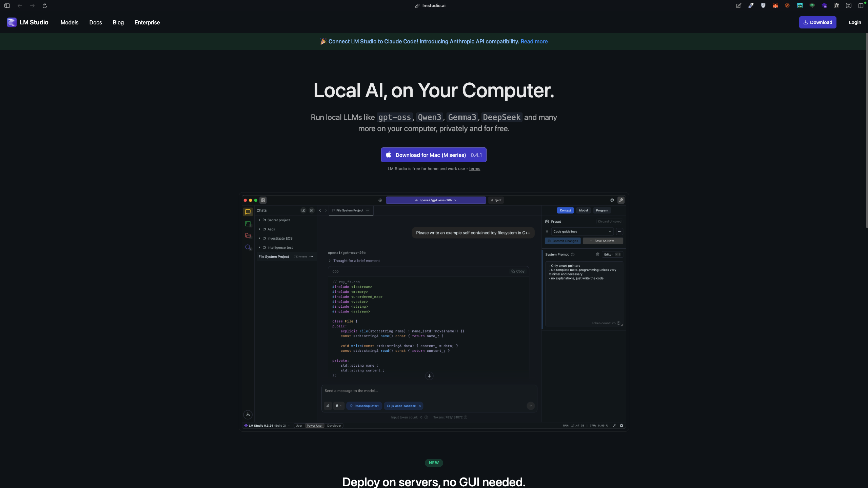Open the Code guidelines preset dropdown

pos(582,231)
